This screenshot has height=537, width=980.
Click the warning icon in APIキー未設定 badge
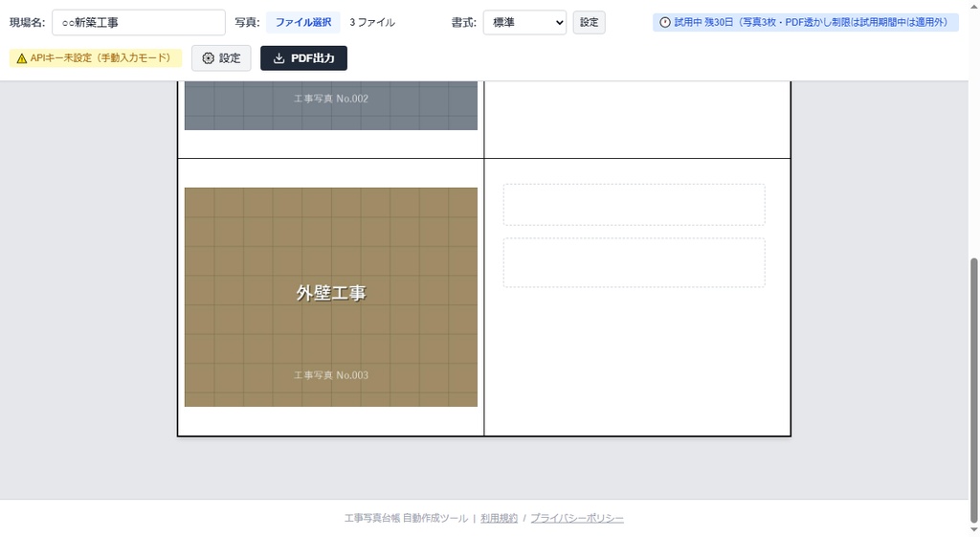click(22, 58)
